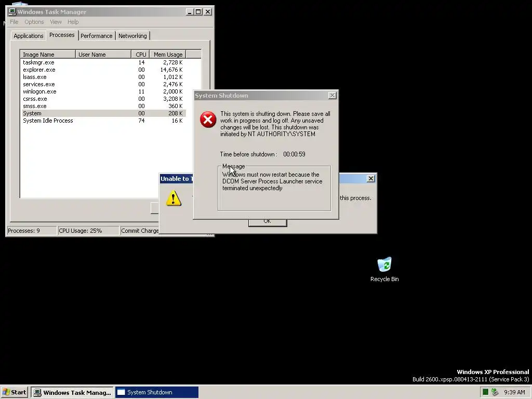This screenshot has width=532, height=399.
Task: Select the lsass.exe process row
Action: tap(103, 77)
